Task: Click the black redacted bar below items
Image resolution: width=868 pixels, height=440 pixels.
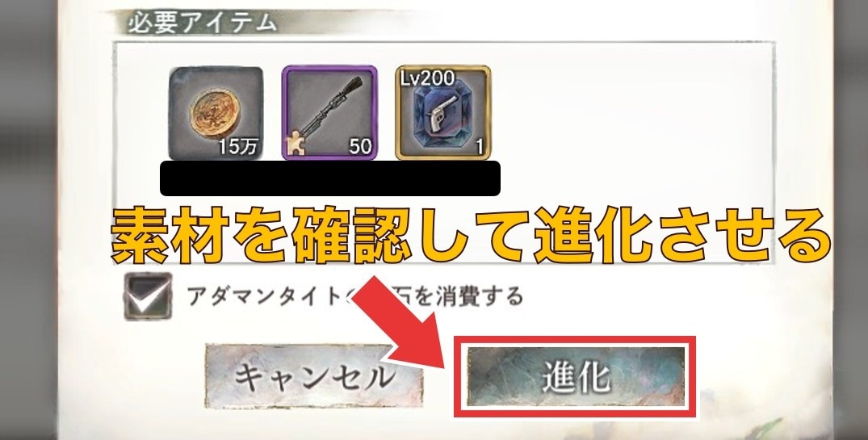Action: pos(330,178)
